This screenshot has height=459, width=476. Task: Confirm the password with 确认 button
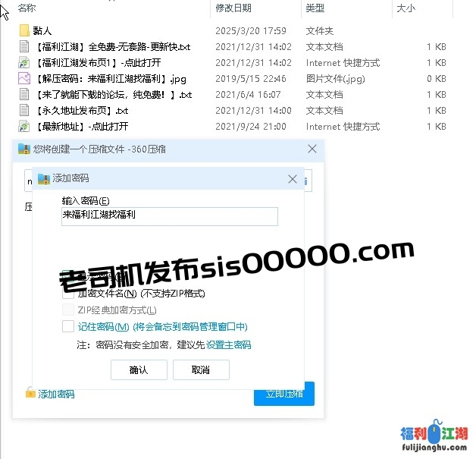point(139,369)
